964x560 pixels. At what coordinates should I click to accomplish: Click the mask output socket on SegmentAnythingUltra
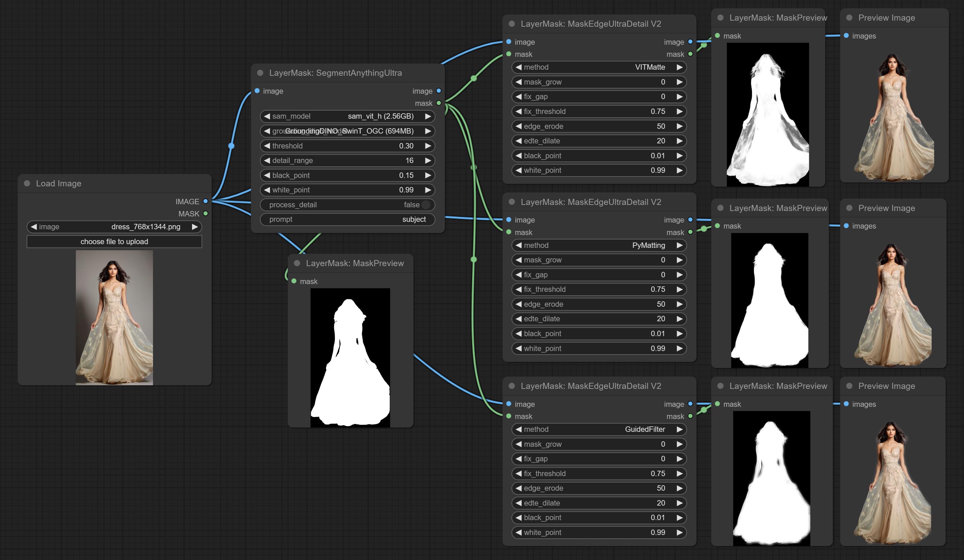click(x=439, y=103)
